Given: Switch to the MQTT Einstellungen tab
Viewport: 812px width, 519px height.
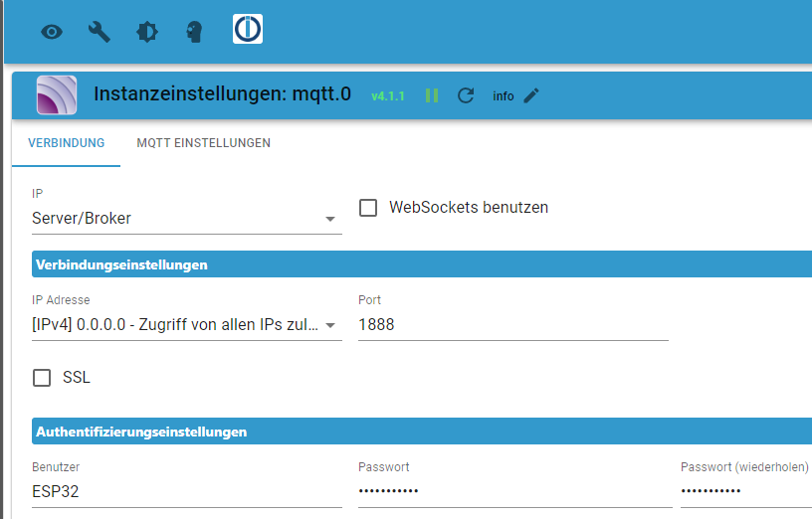Looking at the screenshot, I should [203, 143].
